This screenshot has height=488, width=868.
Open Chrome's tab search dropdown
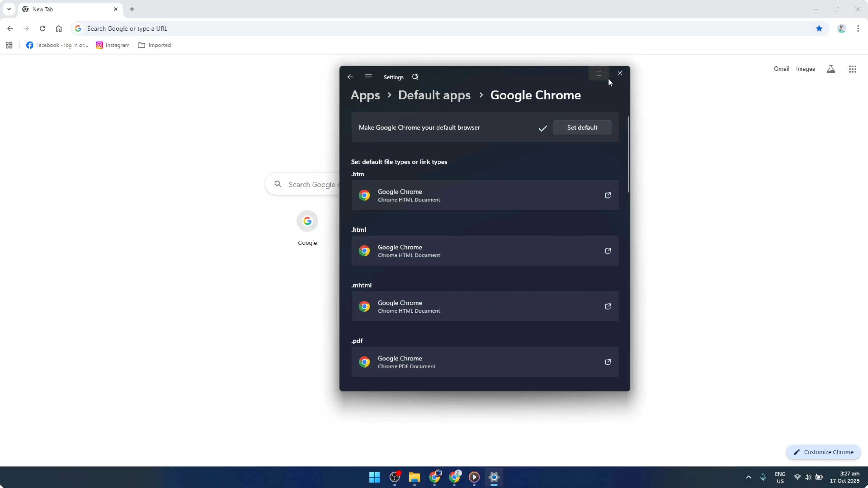point(9,9)
